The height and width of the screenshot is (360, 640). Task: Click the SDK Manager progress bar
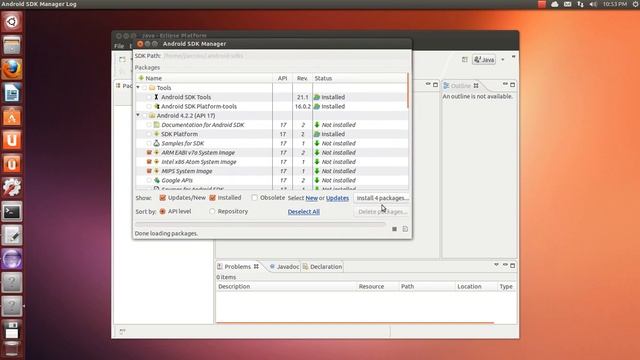[260, 224]
